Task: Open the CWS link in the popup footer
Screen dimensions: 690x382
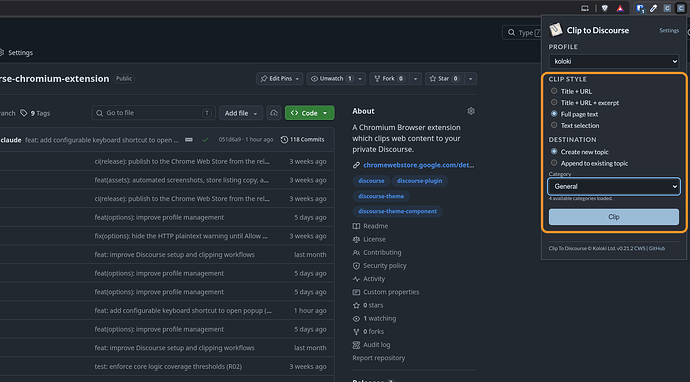Action: click(x=639, y=248)
